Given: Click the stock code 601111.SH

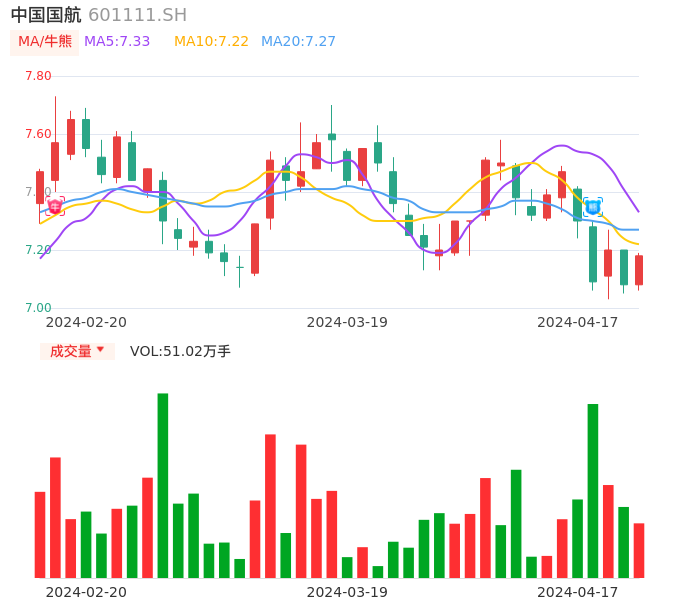Looking at the screenshot, I should pyautogui.click(x=137, y=15).
